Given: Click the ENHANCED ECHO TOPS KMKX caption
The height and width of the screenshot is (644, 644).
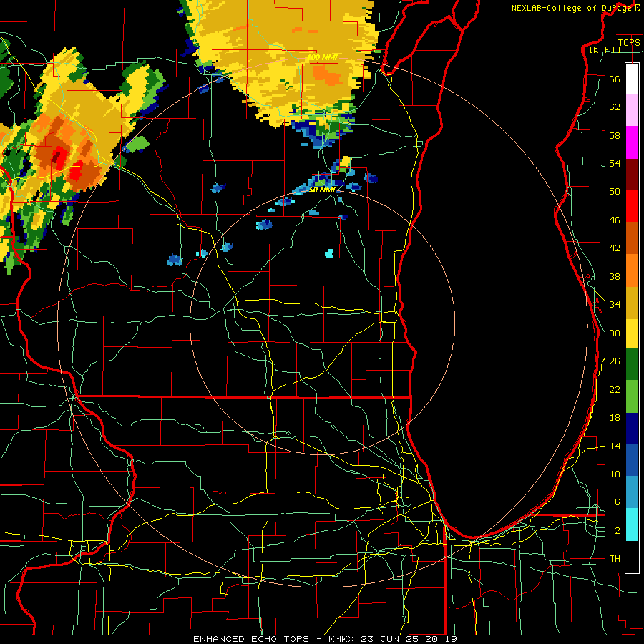Looking at the screenshot, I should [x=325, y=639].
